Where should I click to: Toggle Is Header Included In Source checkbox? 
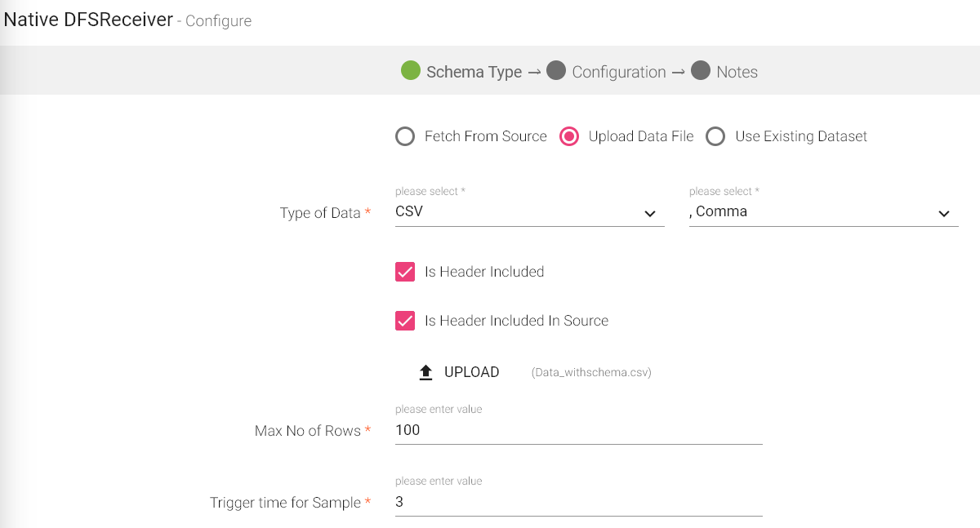click(405, 321)
